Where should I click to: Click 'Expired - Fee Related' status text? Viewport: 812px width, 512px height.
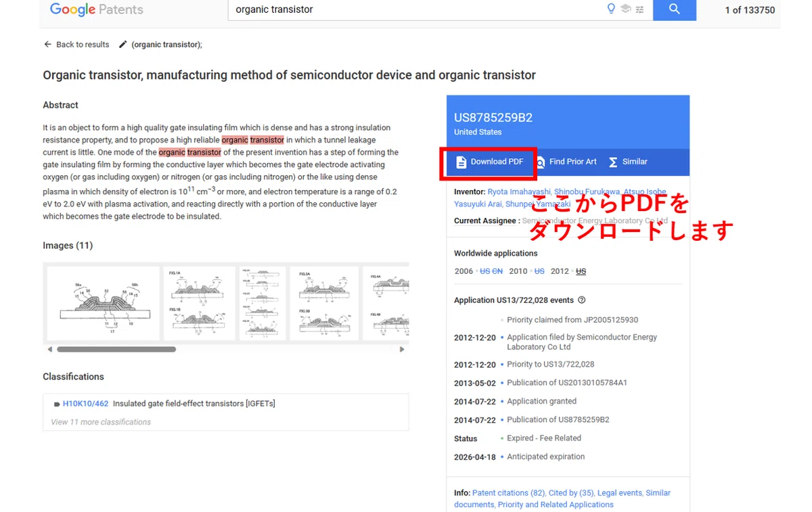[544, 438]
